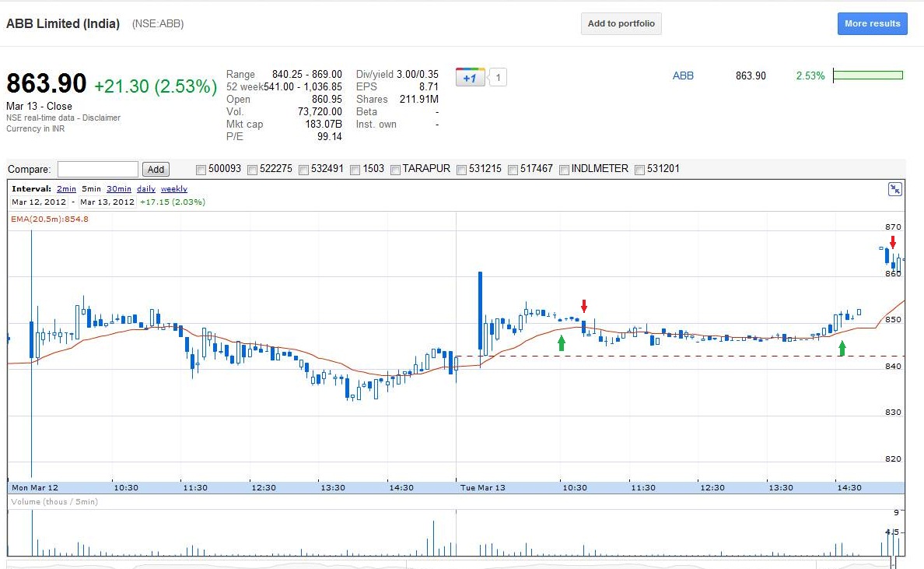The image size is (924, 569).
Task: Click the Tue Mar 13 timeline label
Action: (x=483, y=487)
